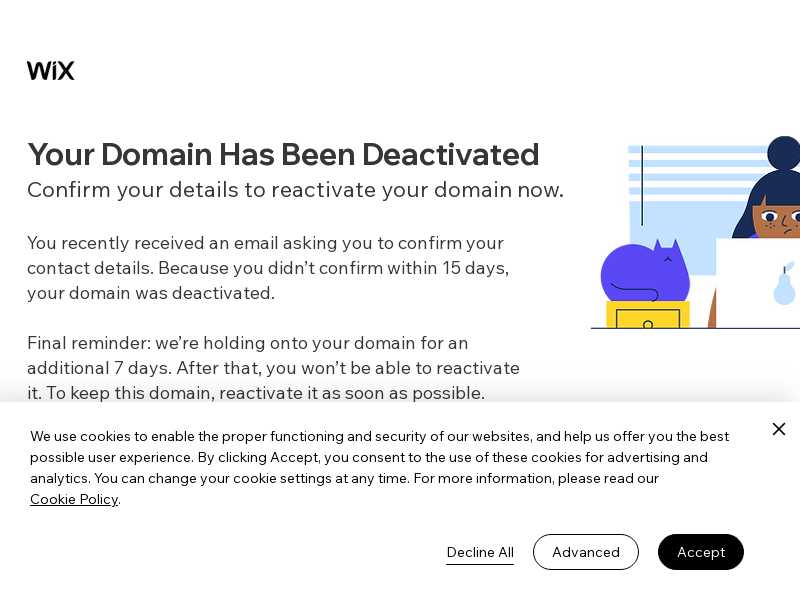Click the woman's face in the illustration
800x600 pixels.
(x=778, y=217)
